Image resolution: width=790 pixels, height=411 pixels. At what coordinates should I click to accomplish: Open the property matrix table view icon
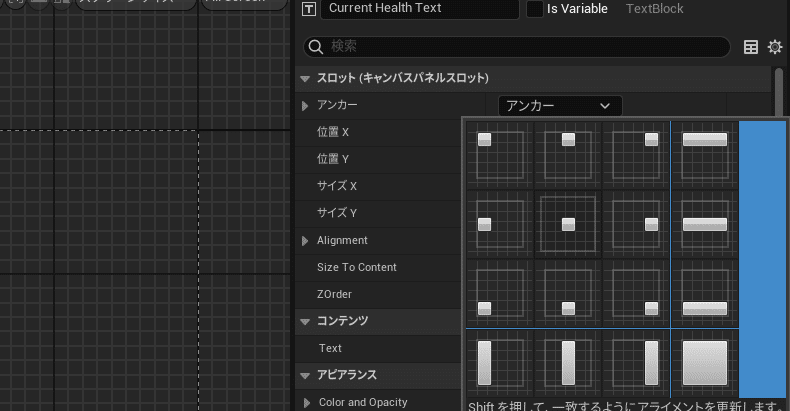point(751,47)
